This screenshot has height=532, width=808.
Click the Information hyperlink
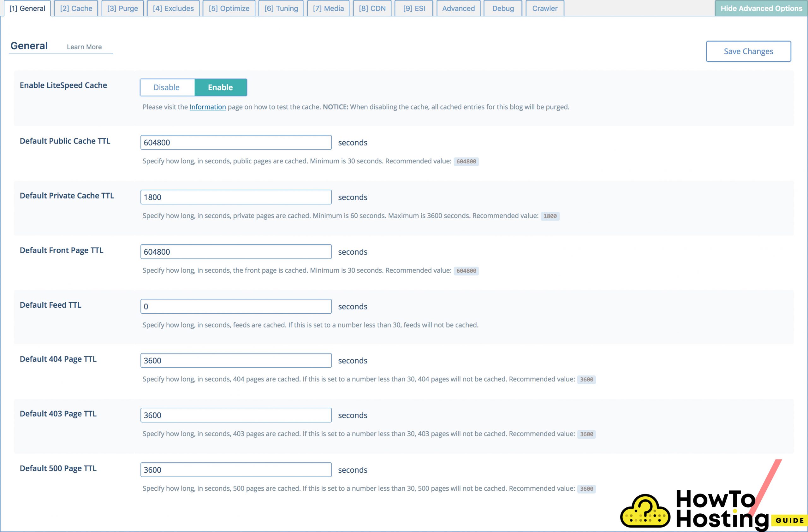coord(207,106)
